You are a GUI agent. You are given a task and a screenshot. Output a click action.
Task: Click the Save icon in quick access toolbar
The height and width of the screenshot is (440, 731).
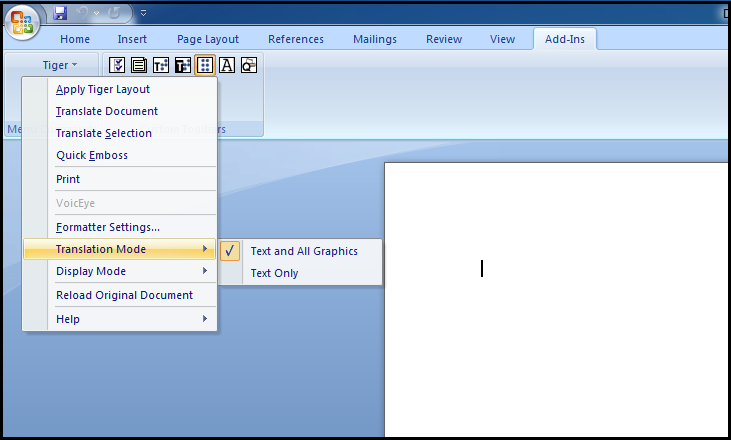point(60,13)
